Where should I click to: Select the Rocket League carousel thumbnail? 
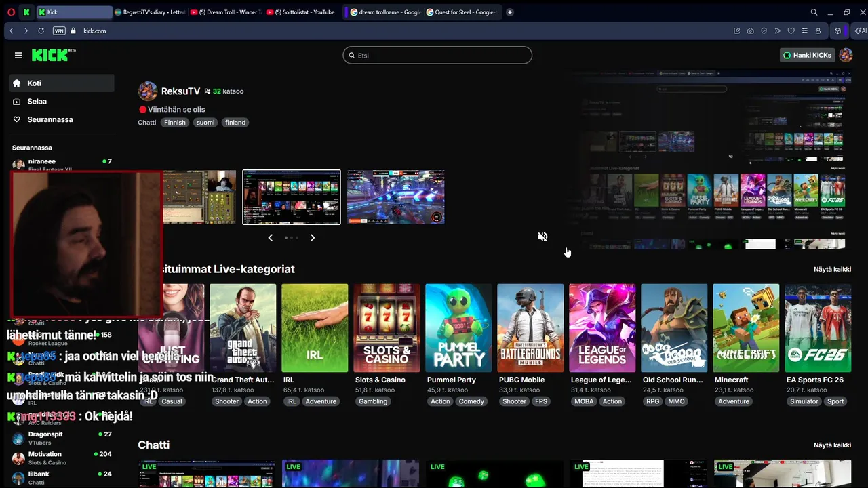coord(396,197)
